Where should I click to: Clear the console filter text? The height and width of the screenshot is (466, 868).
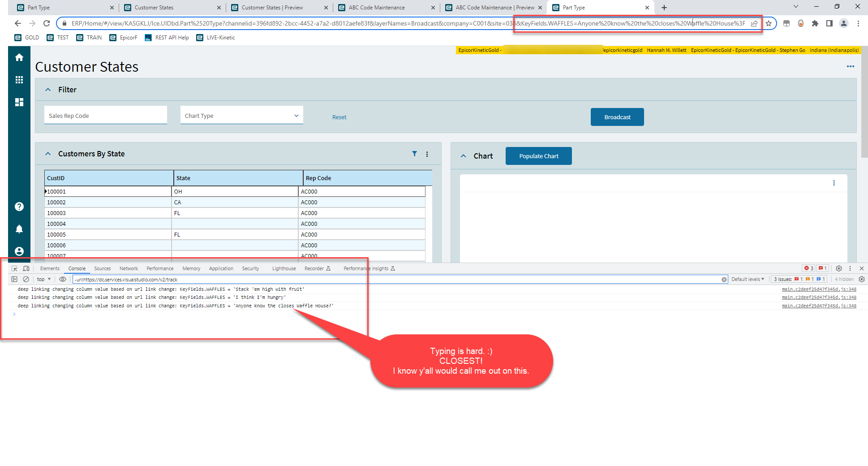pyautogui.click(x=724, y=280)
